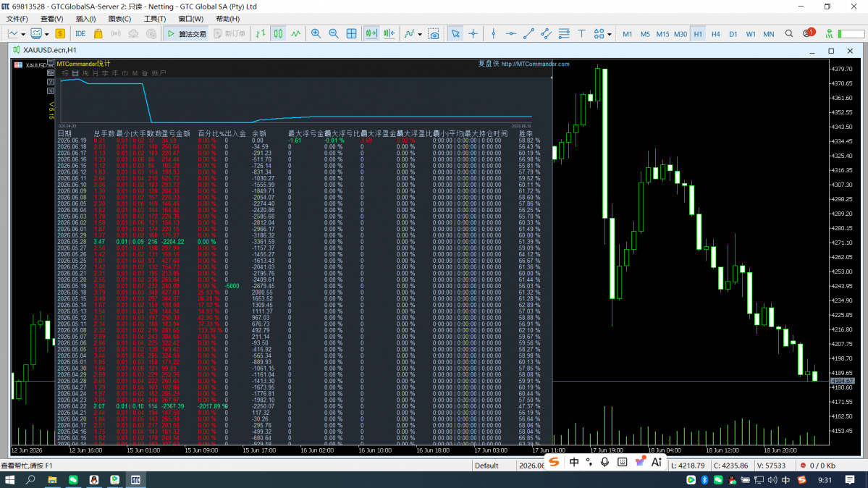Switch stats panel to 账户 tab
This screenshot has height=488, width=868.
159,73
